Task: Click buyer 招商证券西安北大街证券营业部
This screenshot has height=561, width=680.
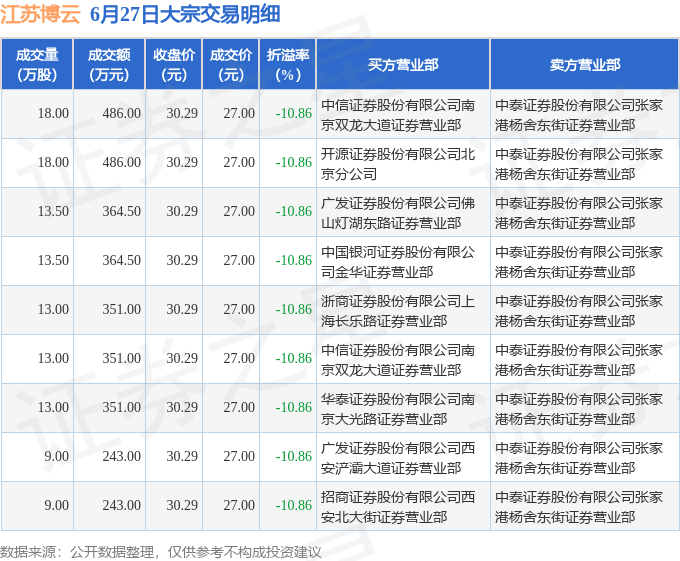Action: point(398,506)
